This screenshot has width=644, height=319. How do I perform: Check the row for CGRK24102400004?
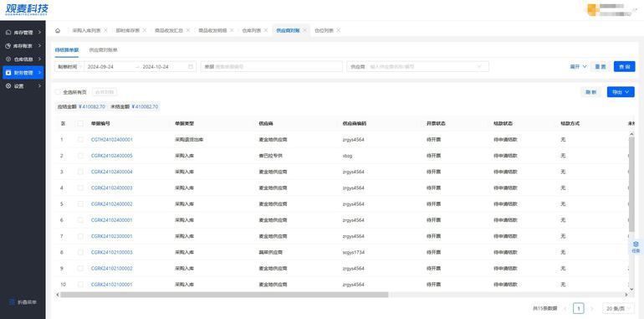pyautogui.click(x=80, y=172)
